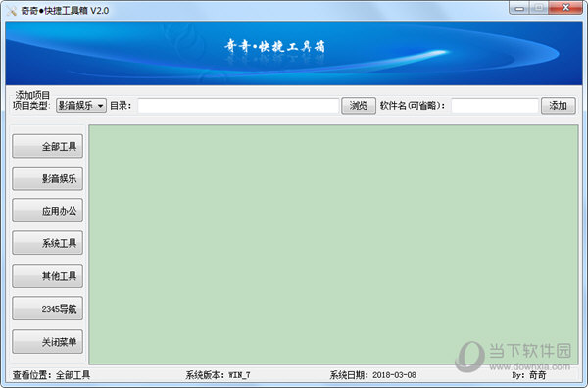This screenshot has height=388, width=588.
Task: Minimize the toolbox window
Action: click(519, 8)
